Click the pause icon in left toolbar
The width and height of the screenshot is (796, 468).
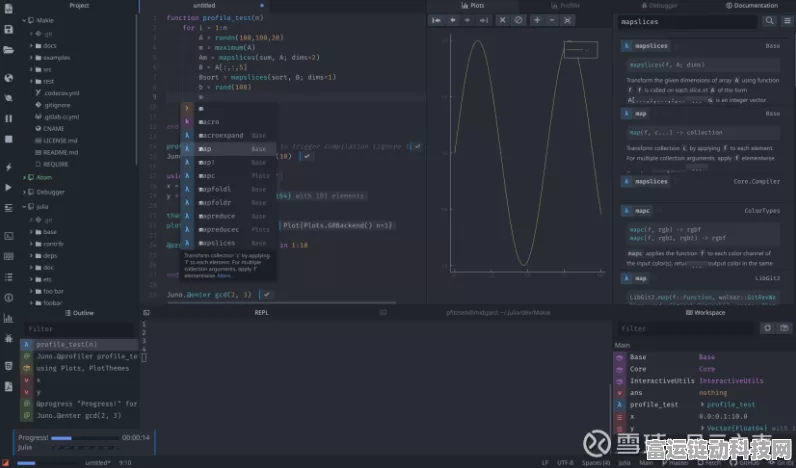[8, 118]
